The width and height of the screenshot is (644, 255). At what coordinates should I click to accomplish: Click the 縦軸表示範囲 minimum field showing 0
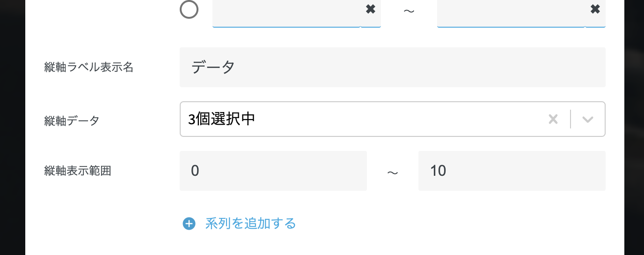click(273, 171)
